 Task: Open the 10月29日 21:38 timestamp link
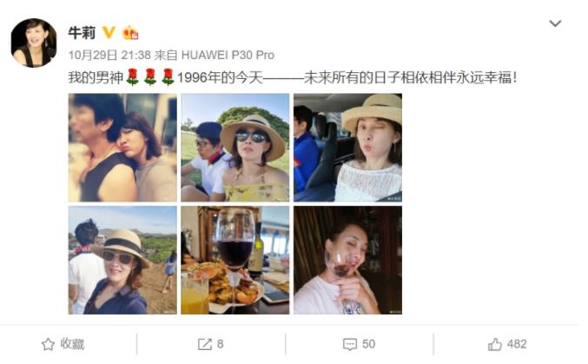pyautogui.click(x=109, y=55)
